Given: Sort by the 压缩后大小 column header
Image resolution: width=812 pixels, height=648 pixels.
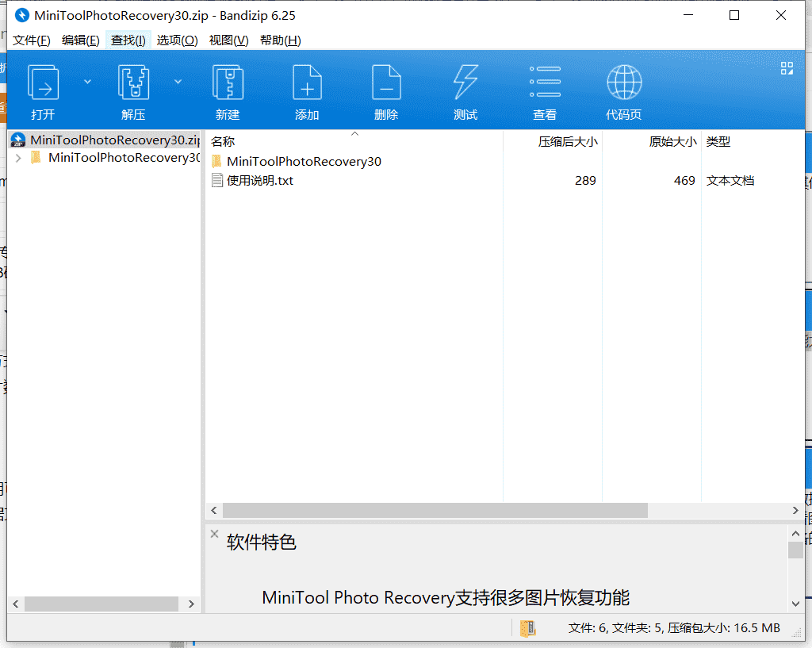Looking at the screenshot, I should coord(568,141).
